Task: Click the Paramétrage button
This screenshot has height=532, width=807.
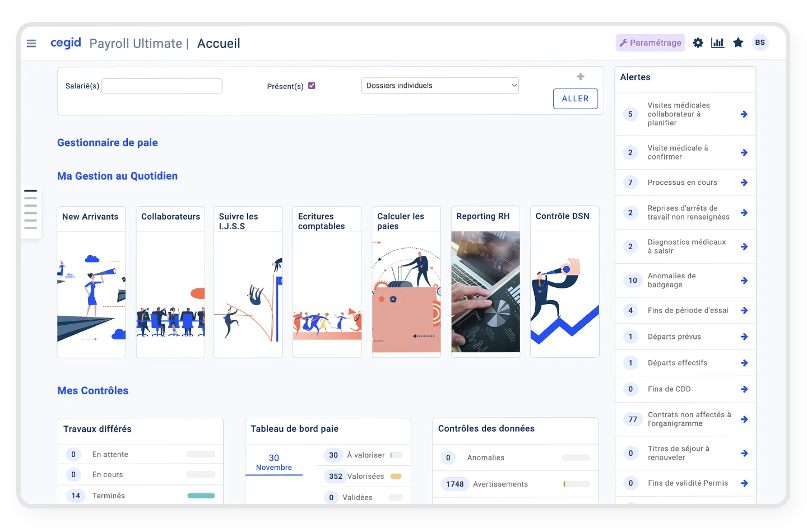Action: [650, 43]
